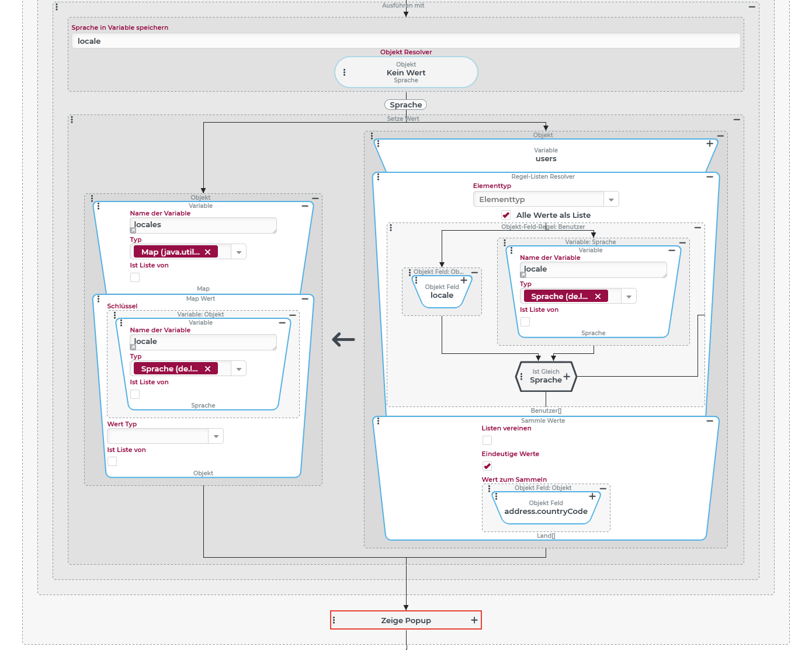Click the Sprache in Variable speichern input field
This screenshot has width=812, height=650.
[x=405, y=41]
